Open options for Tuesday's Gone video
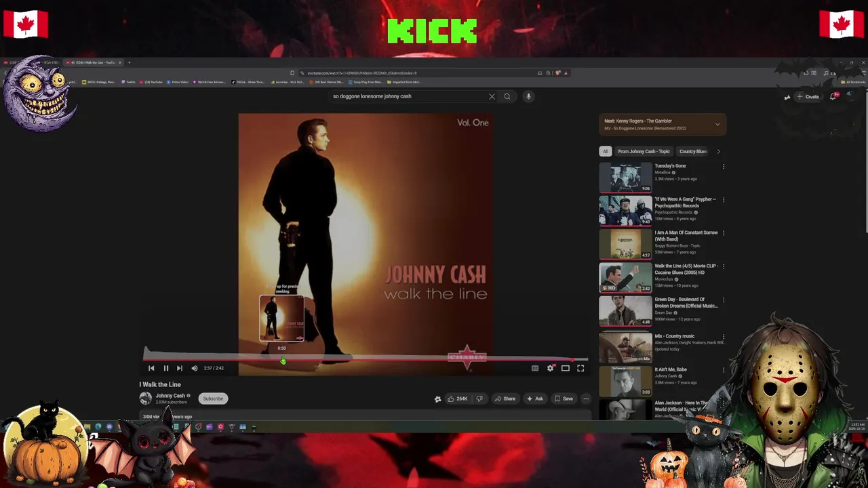This screenshot has width=868, height=488. point(724,166)
